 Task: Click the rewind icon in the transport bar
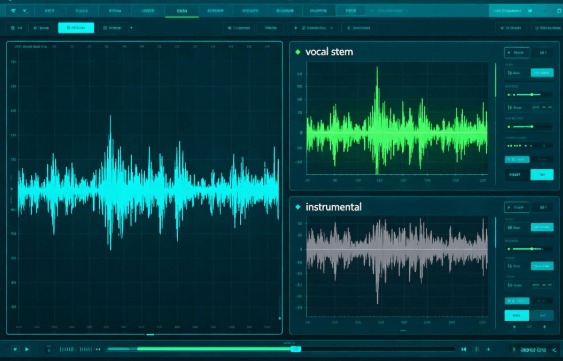15,349
